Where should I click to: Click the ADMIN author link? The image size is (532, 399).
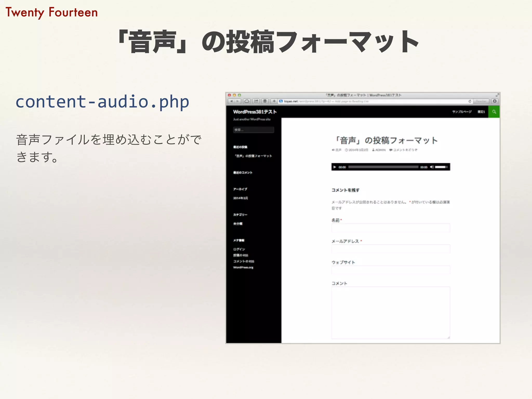(x=379, y=150)
